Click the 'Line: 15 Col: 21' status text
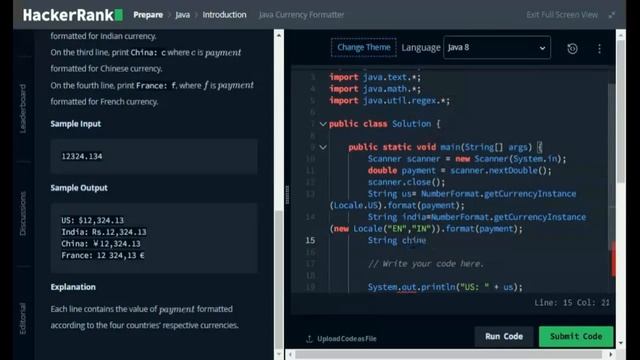 pyautogui.click(x=572, y=303)
